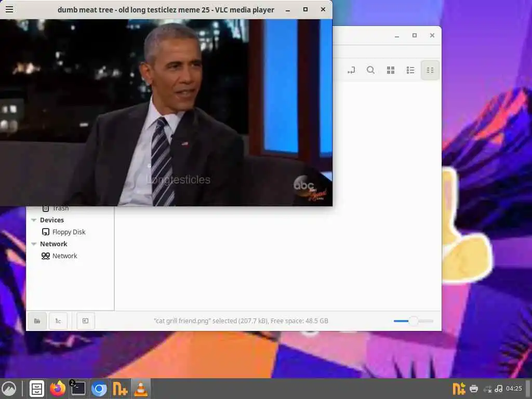The image size is (532, 399).
Task: Click the Floppy Disk device icon
Action: (x=46, y=232)
